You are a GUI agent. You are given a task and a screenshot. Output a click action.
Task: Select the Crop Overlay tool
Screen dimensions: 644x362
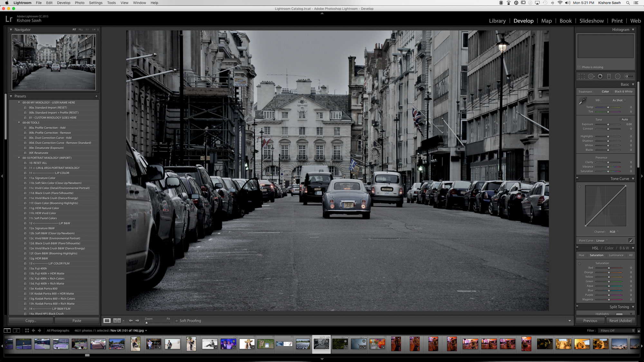click(x=581, y=76)
